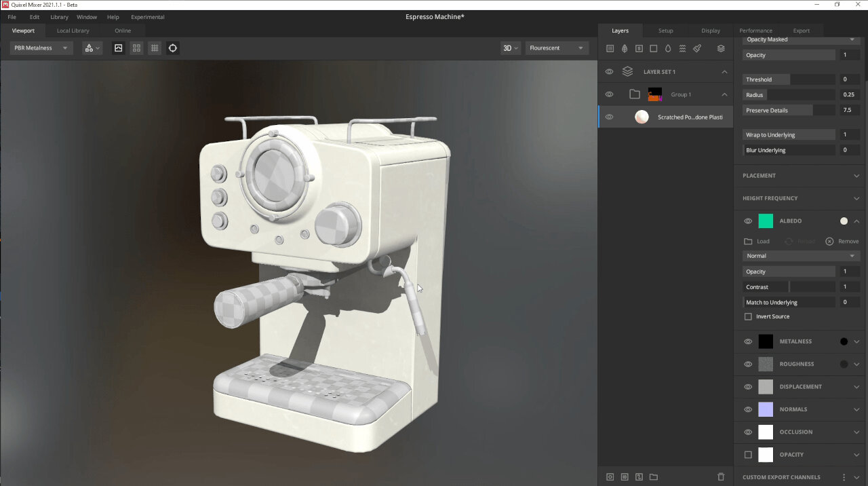Click Remove in the Albedo section
Screen dimensions: 868x486
[842, 241]
